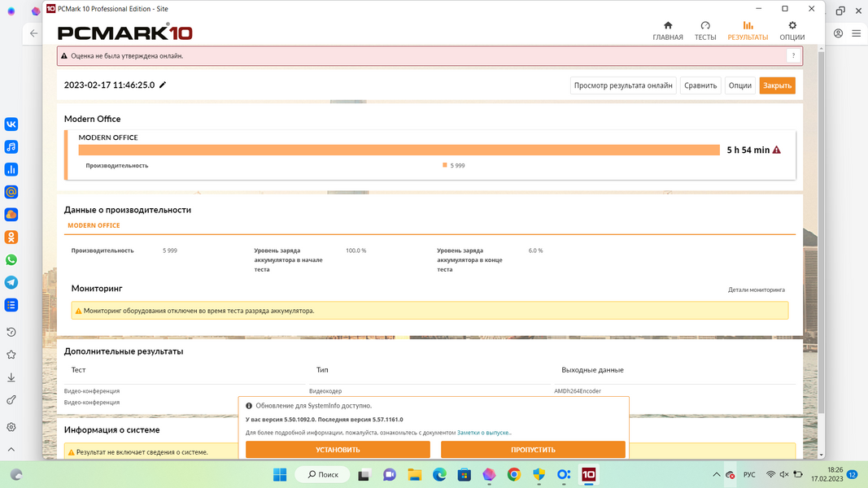Open Telegram from the browser sidebar
This screenshot has height=488, width=868.
click(11, 282)
